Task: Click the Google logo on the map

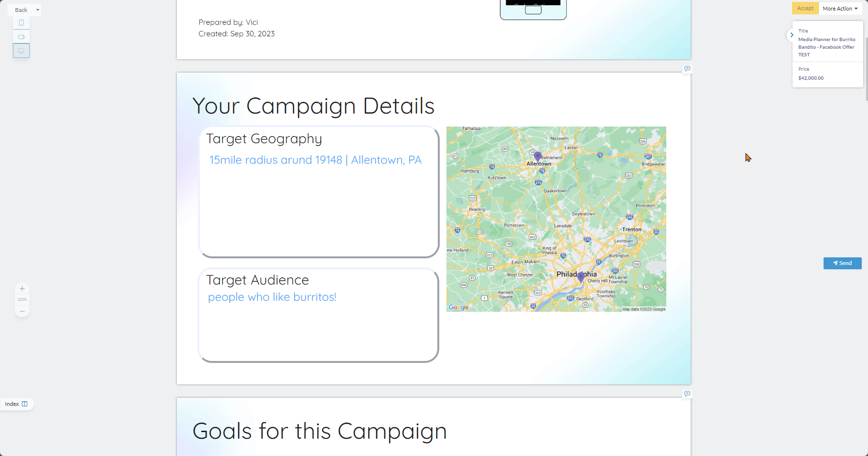Action: click(x=458, y=308)
